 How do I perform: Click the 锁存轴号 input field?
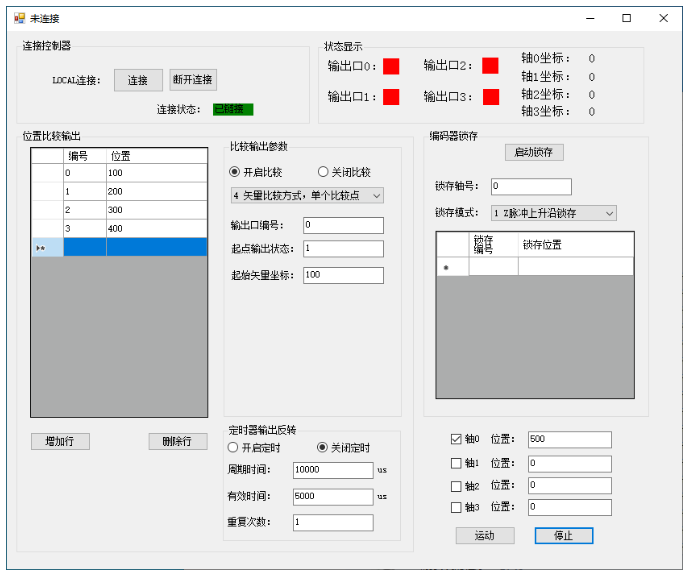point(531,186)
